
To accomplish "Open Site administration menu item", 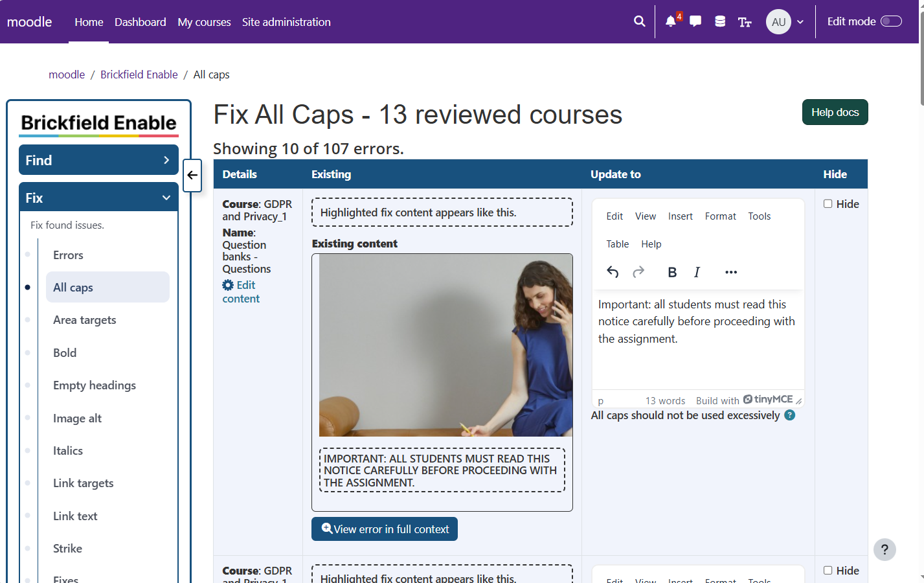I will click(x=286, y=22).
